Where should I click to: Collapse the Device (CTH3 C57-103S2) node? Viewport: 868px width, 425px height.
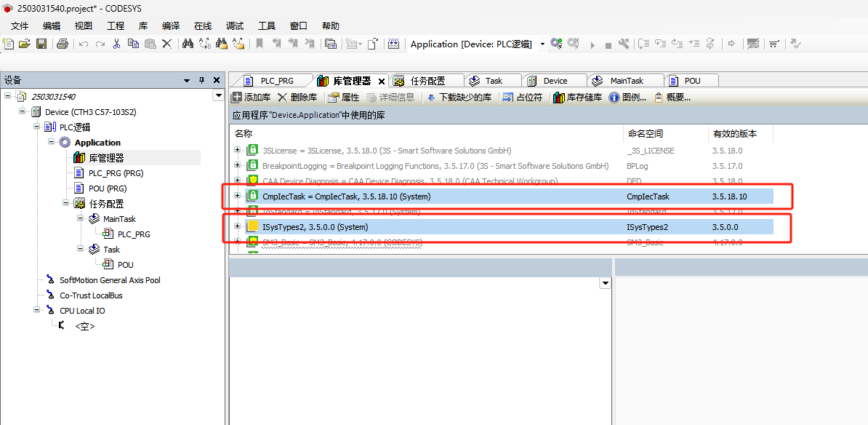tap(22, 111)
